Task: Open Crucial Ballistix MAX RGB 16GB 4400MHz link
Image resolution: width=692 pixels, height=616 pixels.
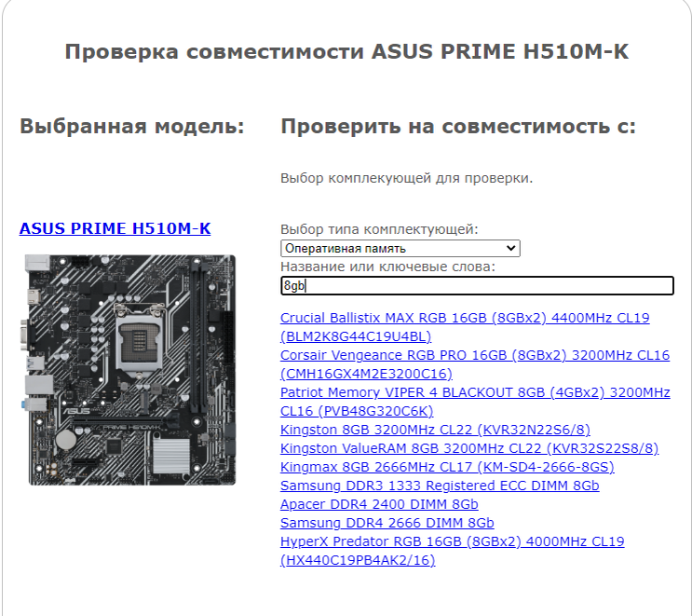Action: point(465,327)
